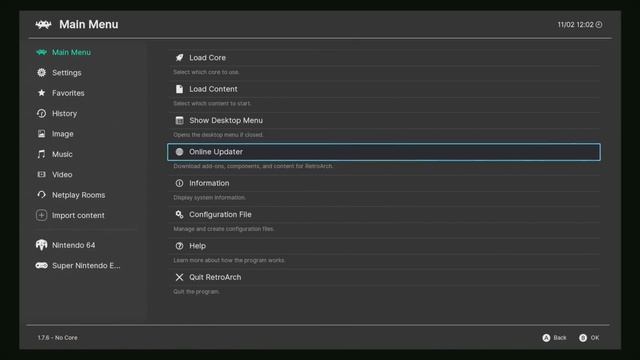This screenshot has height=360, width=640.
Task: Click the History clock icon
Action: click(41, 113)
